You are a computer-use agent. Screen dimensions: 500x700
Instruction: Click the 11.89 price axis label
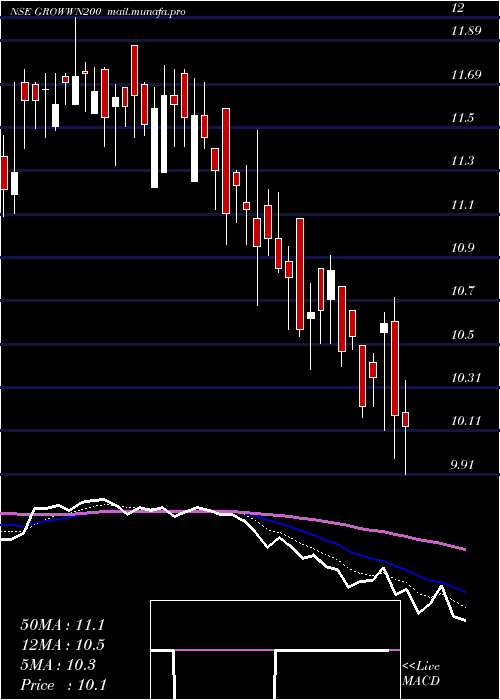(x=466, y=31)
